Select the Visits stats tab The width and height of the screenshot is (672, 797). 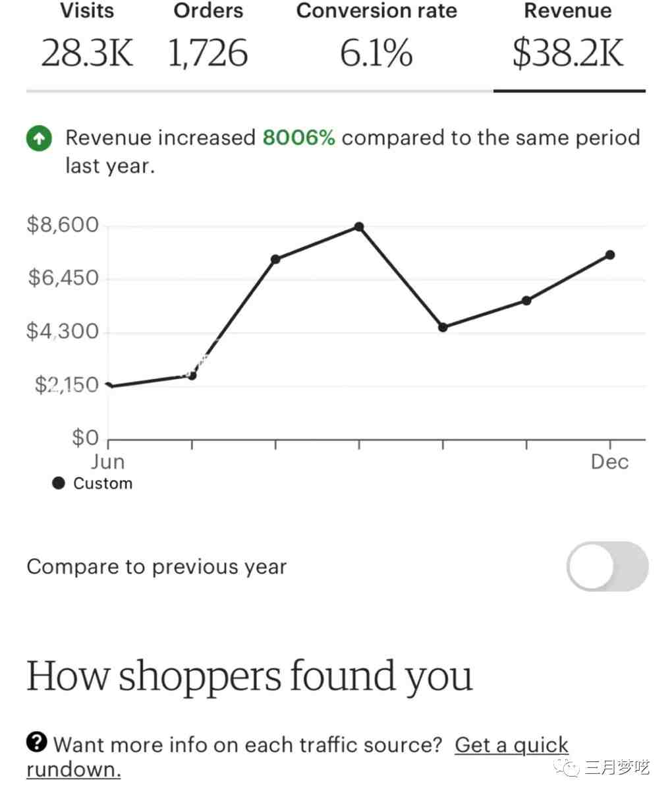coord(87,40)
